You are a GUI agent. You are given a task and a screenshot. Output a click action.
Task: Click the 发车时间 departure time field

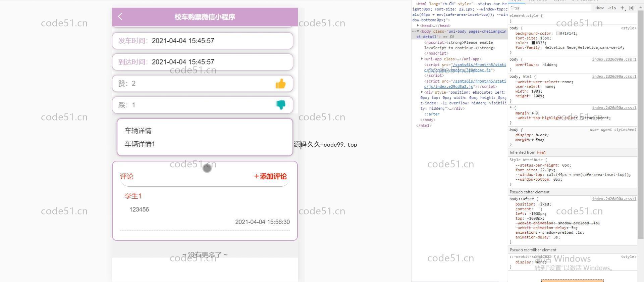click(203, 41)
